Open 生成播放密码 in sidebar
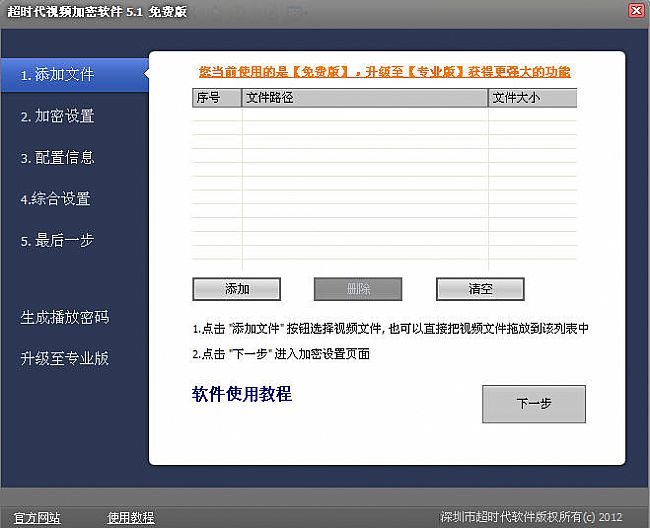650x528 pixels. click(65, 317)
